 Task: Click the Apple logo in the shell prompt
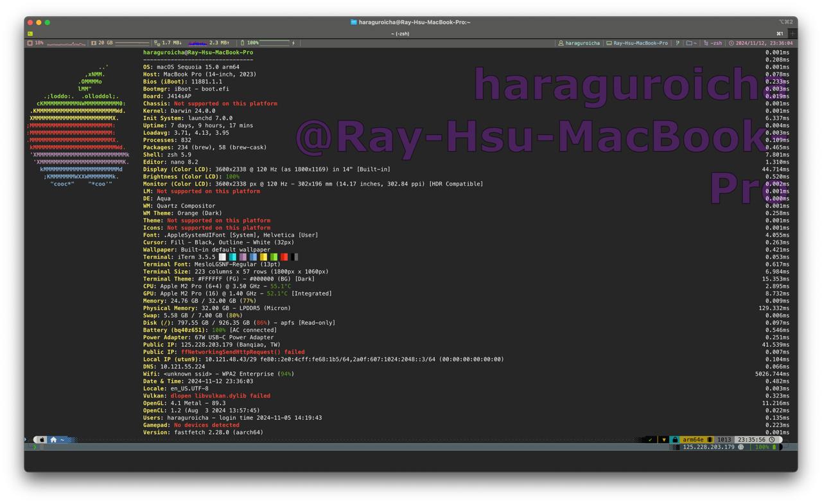click(43, 440)
